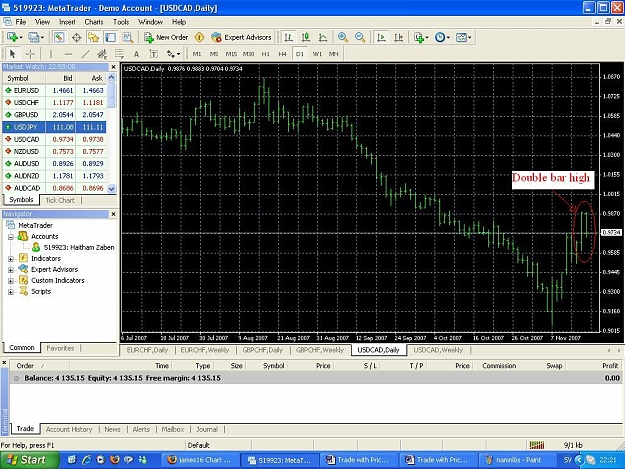
Task: Expand the Scripts tree node
Action: [11, 292]
